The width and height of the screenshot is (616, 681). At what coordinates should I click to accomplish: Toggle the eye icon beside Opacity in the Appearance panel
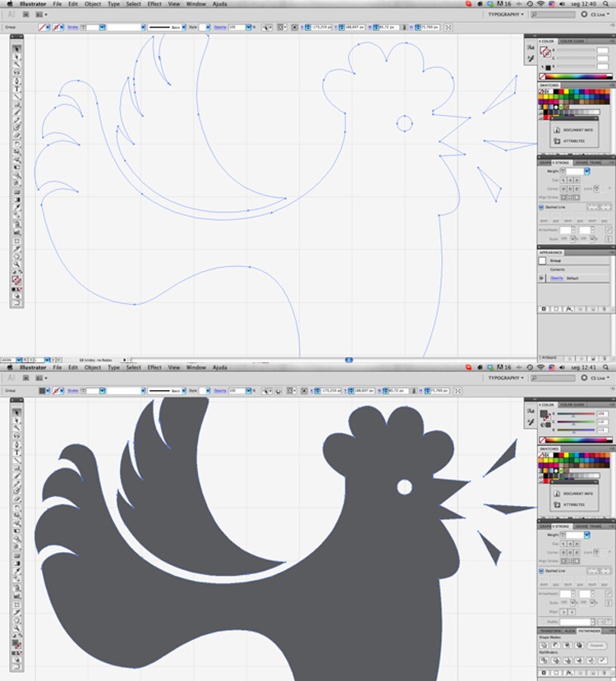click(542, 278)
